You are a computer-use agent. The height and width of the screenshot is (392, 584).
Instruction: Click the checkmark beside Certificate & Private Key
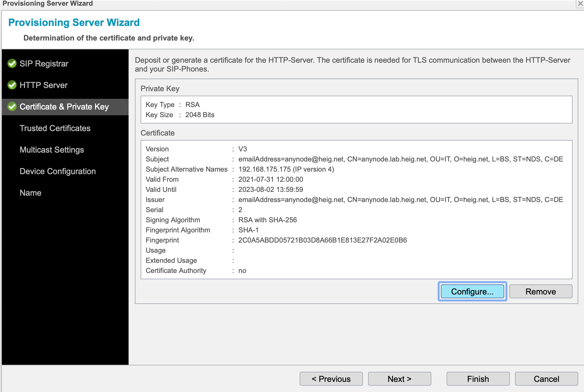12,107
